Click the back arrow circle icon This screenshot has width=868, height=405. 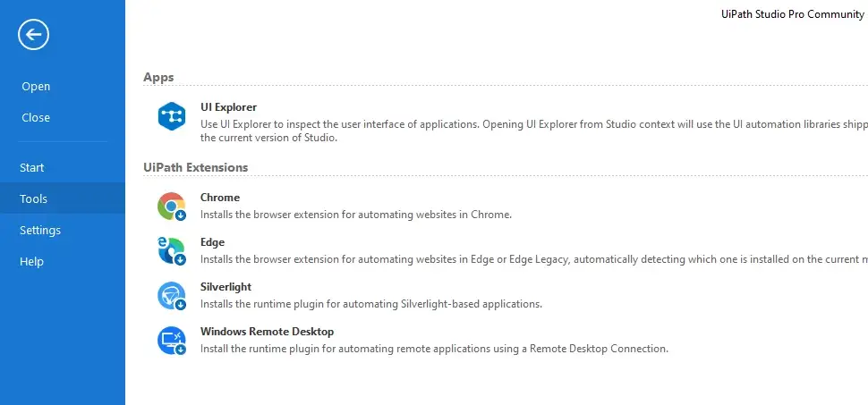[x=34, y=34]
